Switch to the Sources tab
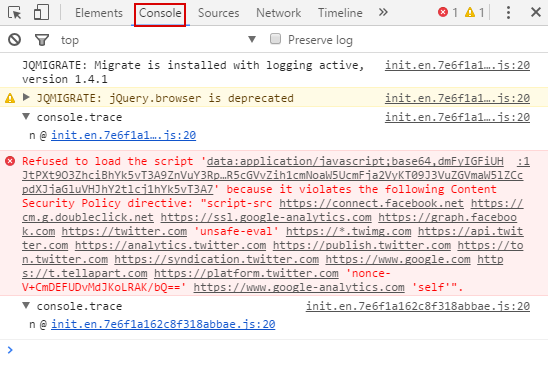Image resolution: width=548 pixels, height=366 pixels. [x=218, y=13]
